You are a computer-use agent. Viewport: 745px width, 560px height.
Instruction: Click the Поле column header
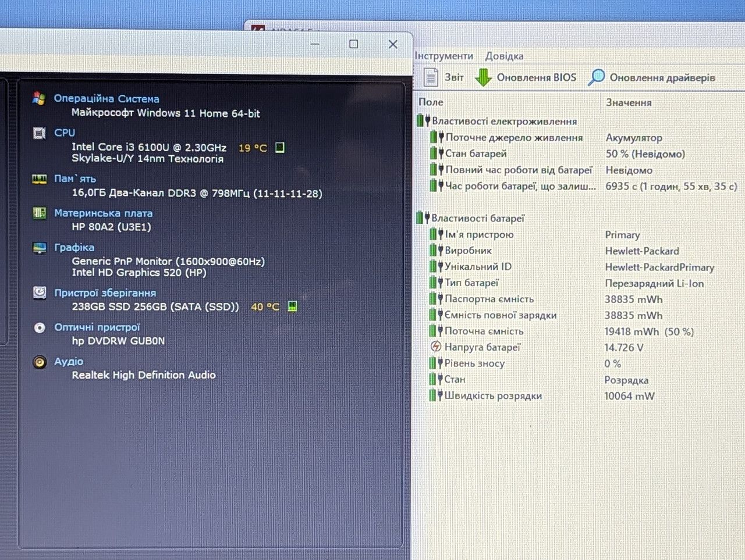[431, 102]
